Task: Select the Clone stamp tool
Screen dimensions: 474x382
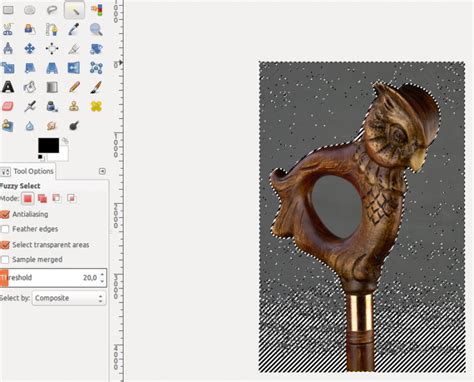Action: coord(74,107)
